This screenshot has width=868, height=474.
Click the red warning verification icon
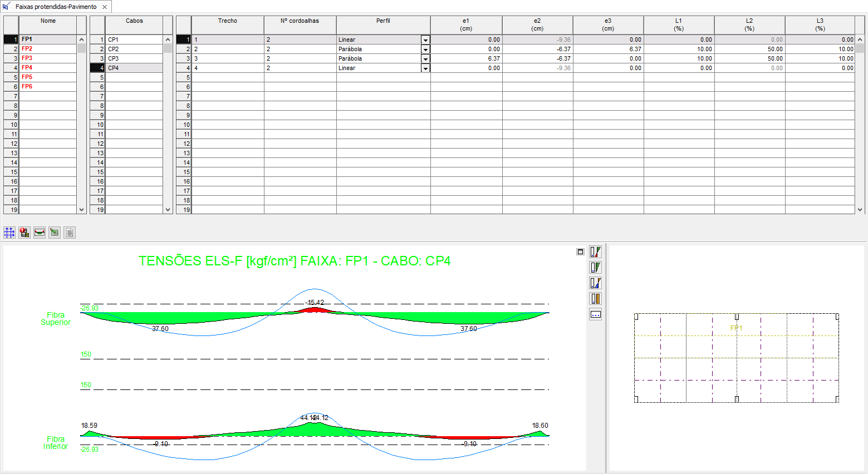(x=24, y=233)
